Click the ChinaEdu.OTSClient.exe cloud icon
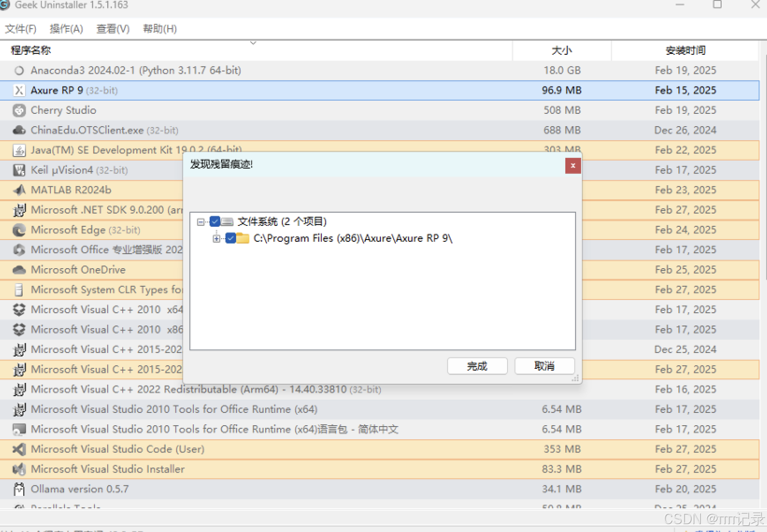The image size is (767, 532). click(x=19, y=130)
